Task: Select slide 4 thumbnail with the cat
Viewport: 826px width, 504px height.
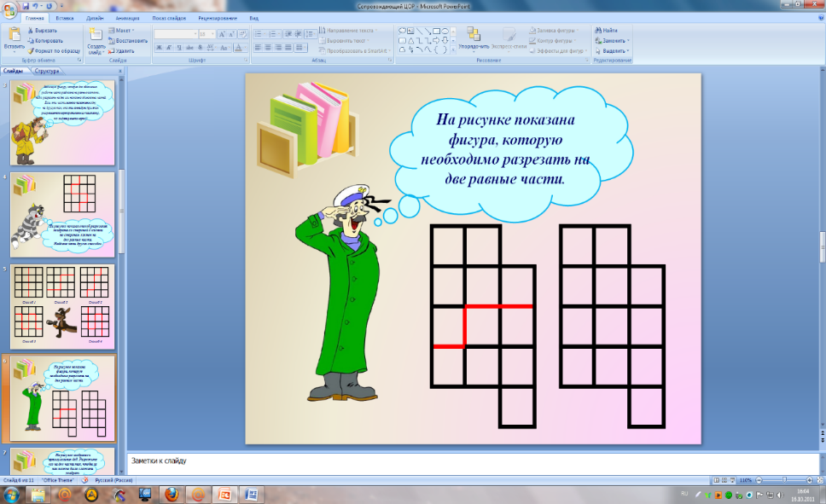Action: coord(62,215)
